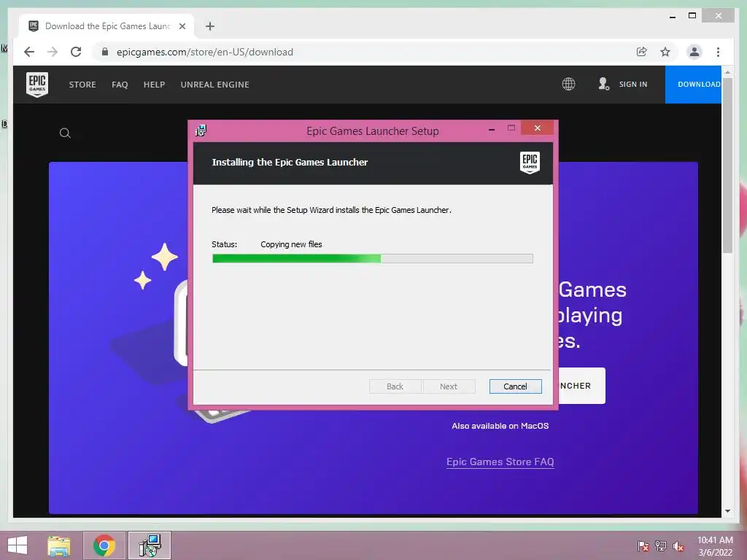Click the green installation progress bar

(x=373, y=259)
